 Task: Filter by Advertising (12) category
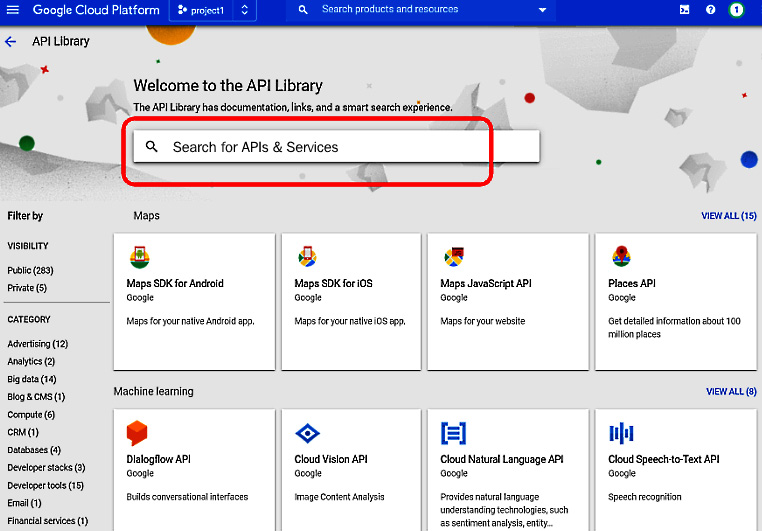point(37,344)
